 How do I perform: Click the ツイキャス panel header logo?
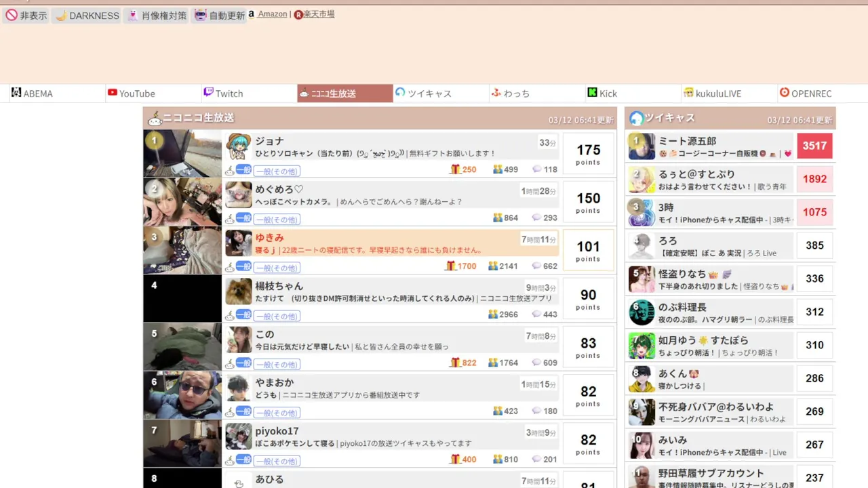pyautogui.click(x=636, y=119)
